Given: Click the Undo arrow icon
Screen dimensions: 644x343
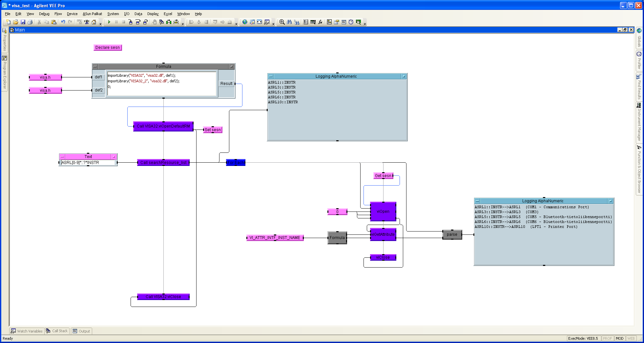Looking at the screenshot, I should (x=63, y=22).
